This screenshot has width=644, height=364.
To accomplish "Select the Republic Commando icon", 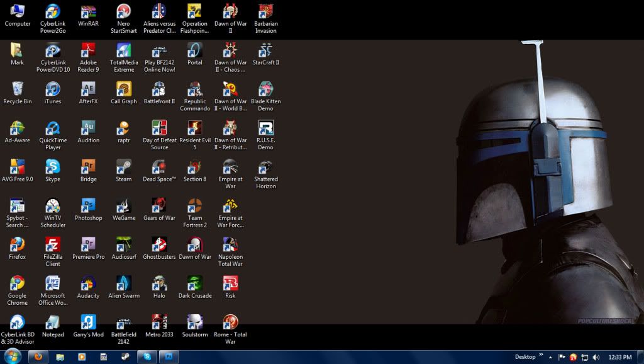I will [x=195, y=96].
